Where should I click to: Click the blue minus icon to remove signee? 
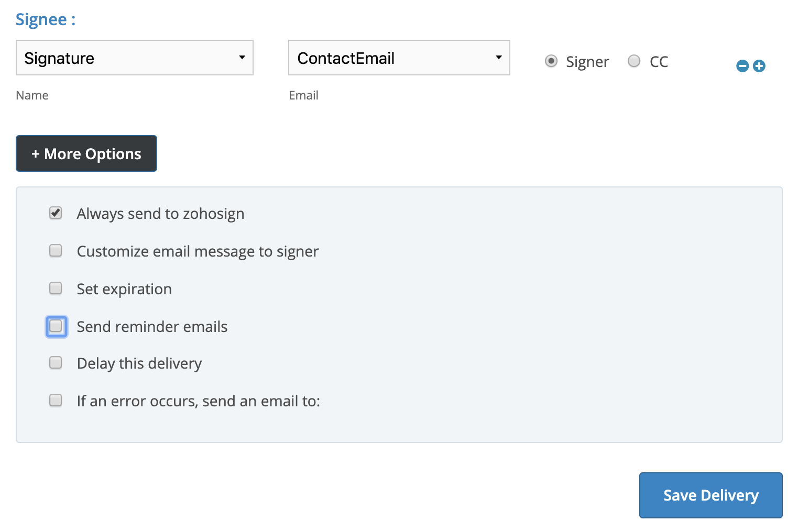click(742, 66)
